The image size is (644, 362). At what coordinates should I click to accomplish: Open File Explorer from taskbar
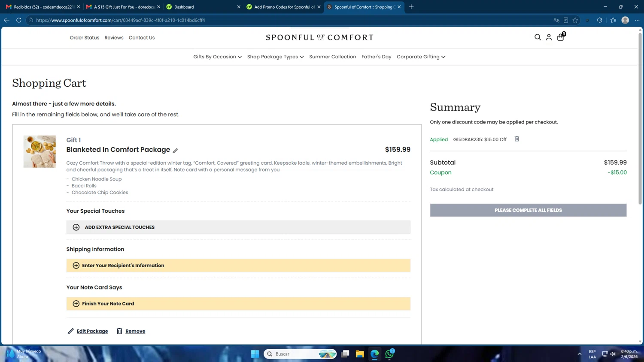360,354
